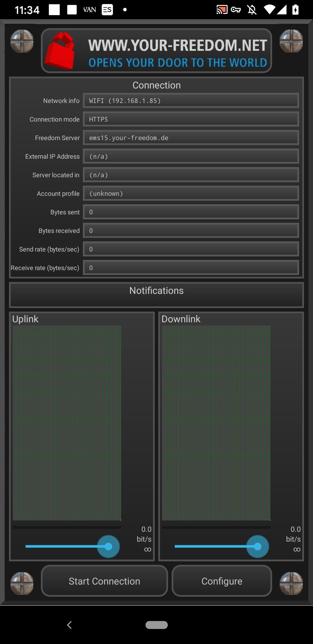Tap the VPN key icon in status bar

pyautogui.click(x=236, y=10)
